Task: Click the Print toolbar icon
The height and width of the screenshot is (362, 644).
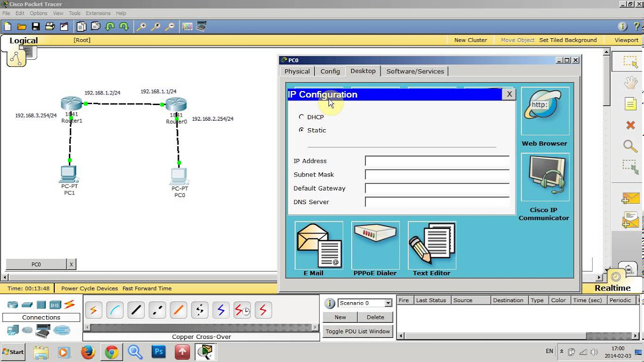Action: point(50,27)
